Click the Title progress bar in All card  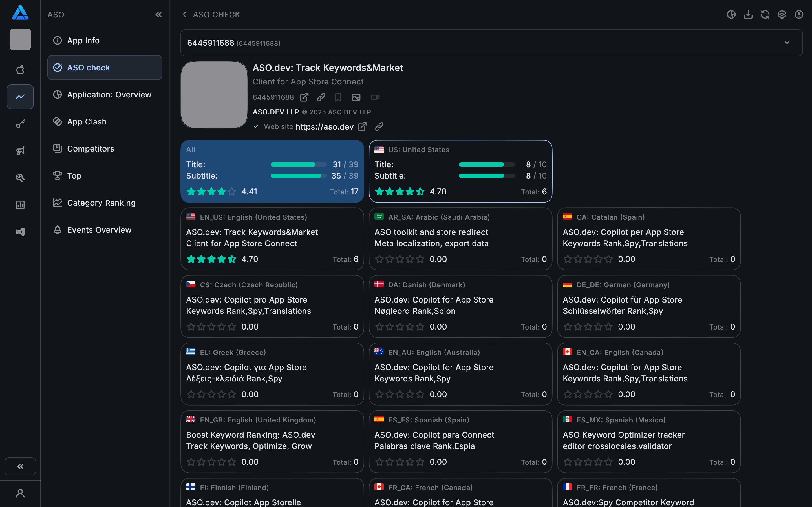299,165
